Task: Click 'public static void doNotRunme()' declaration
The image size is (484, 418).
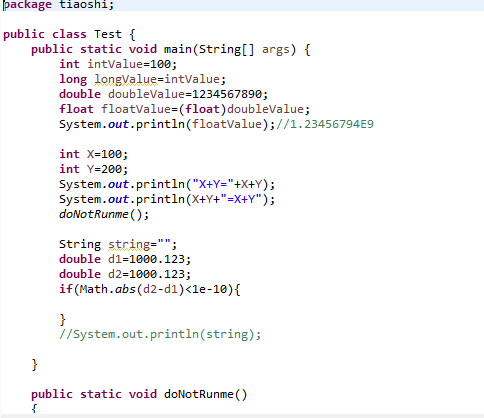Action: pyautogui.click(x=139, y=394)
